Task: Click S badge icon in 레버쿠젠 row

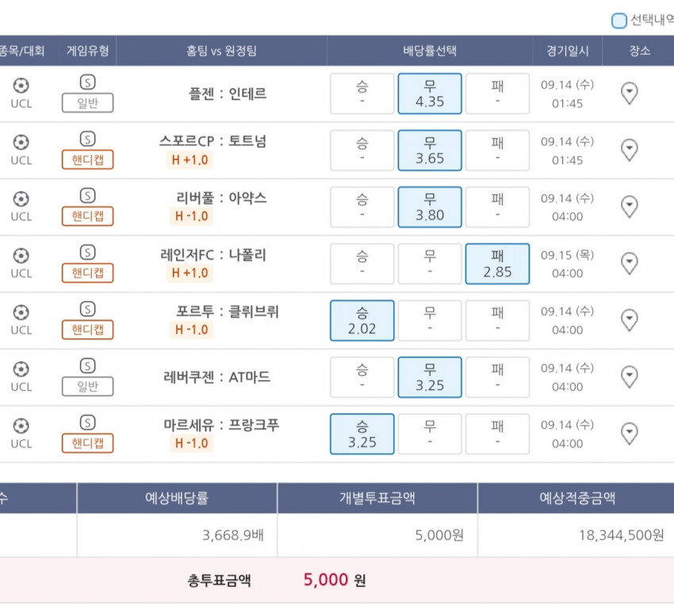Action: [x=88, y=365]
